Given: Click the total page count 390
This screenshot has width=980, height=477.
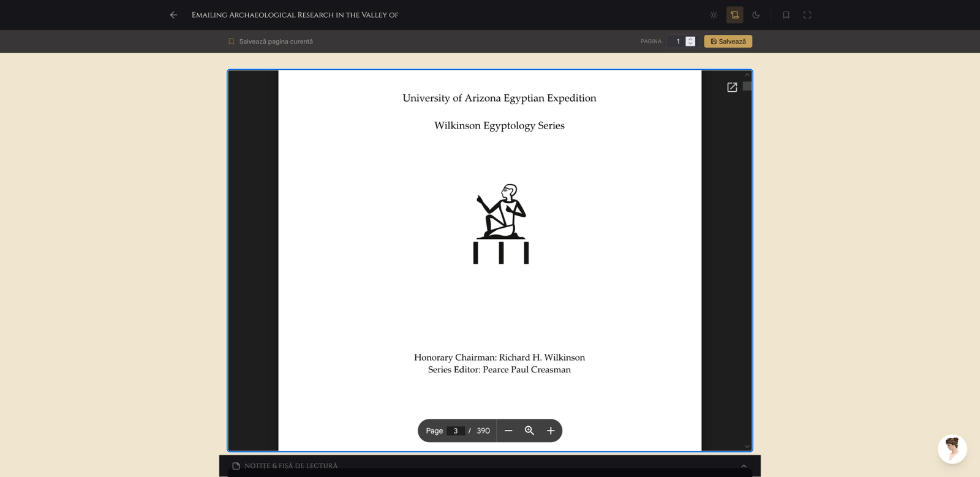Looking at the screenshot, I should pos(483,431).
